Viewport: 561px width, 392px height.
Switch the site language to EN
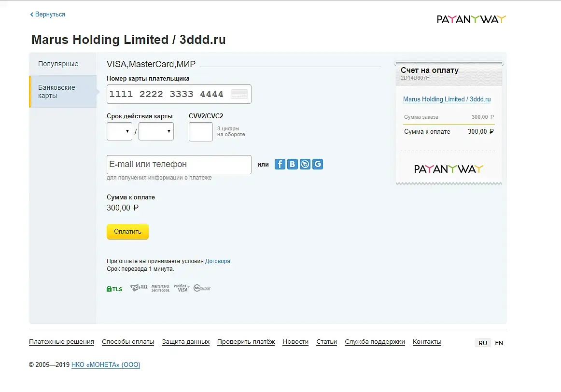499,343
